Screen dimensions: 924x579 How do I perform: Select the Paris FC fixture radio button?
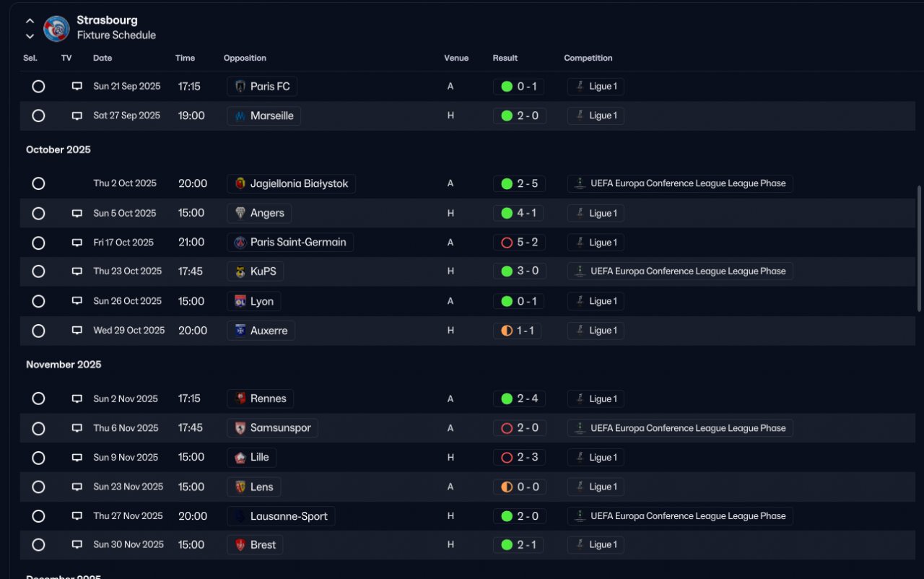38,87
